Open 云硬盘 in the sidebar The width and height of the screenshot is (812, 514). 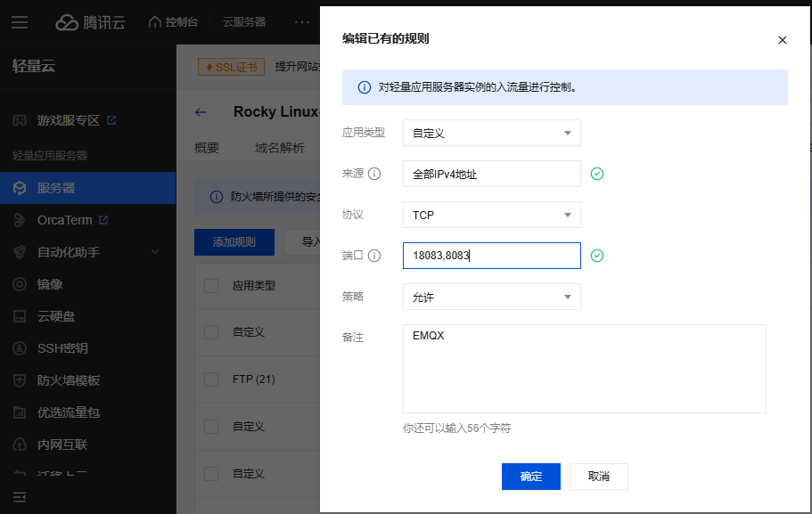coord(55,316)
